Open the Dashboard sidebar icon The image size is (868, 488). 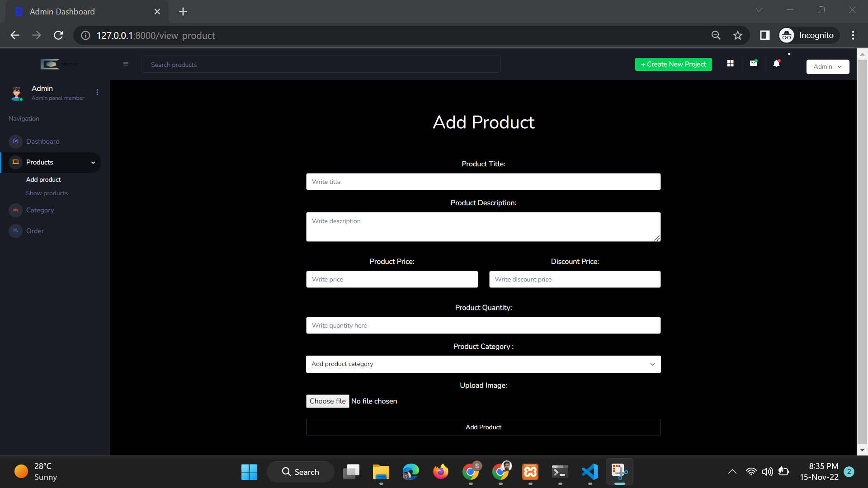[x=15, y=141]
